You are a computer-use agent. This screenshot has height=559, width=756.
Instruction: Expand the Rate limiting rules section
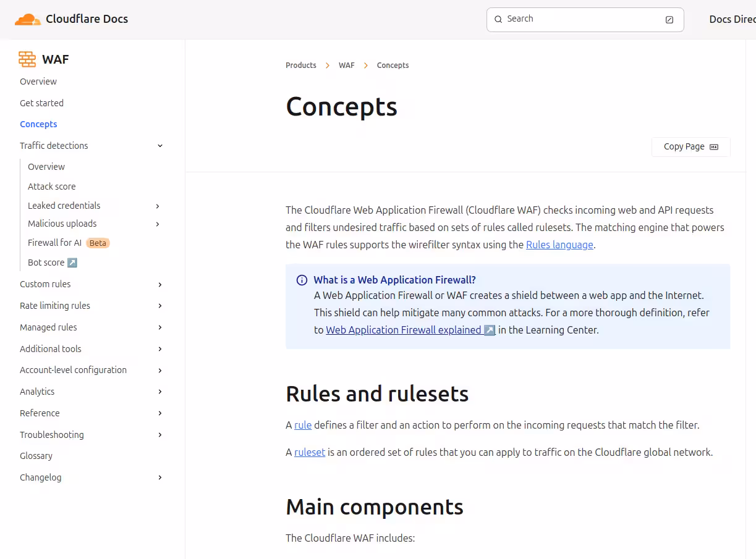(160, 306)
